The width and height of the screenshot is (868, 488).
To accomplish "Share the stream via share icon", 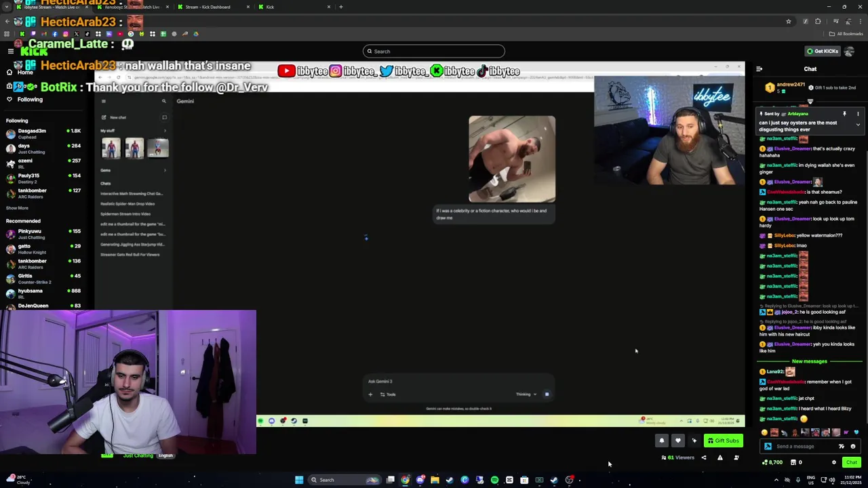I will click(703, 457).
